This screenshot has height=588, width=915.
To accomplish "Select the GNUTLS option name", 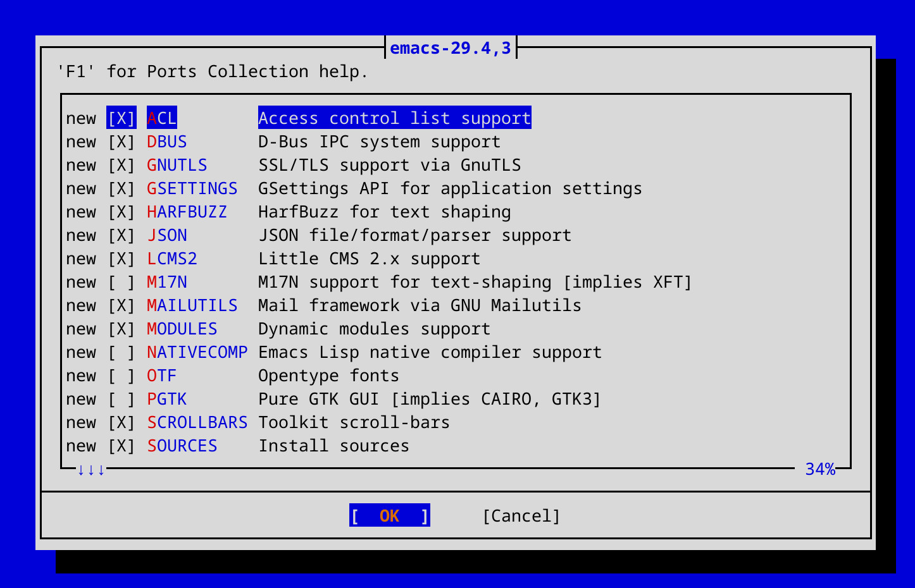I will (177, 165).
